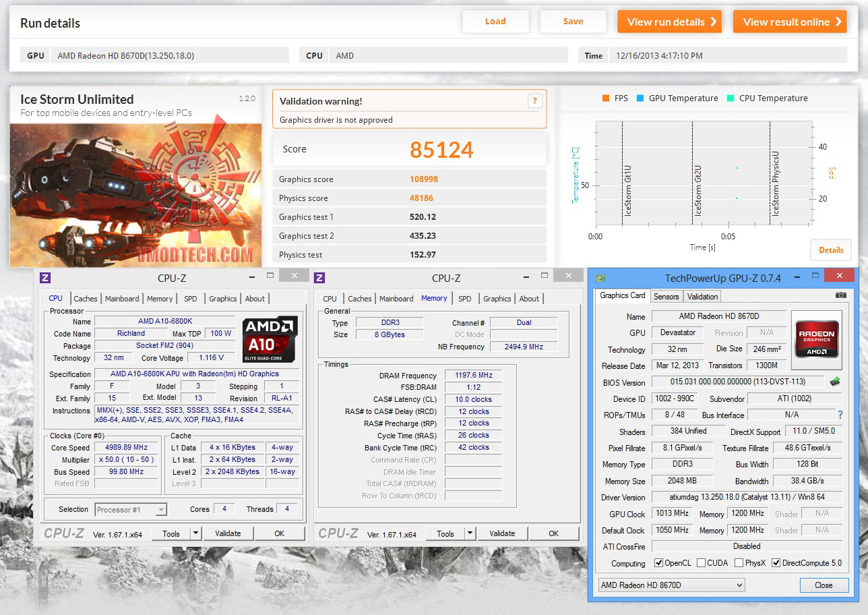Open the Graphics tab in right CPU-Z
The image size is (868, 615).
coord(497,299)
